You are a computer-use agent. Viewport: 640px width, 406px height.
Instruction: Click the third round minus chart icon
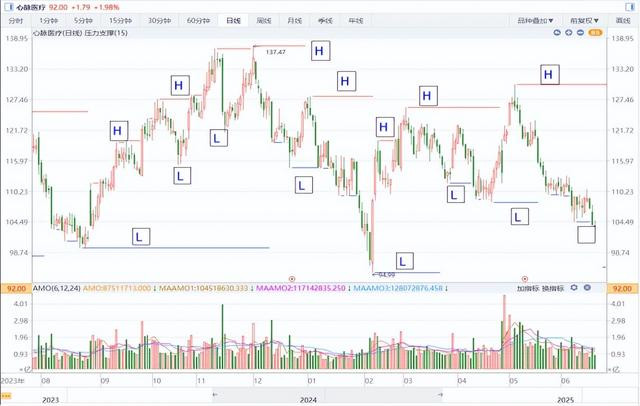coord(580,32)
